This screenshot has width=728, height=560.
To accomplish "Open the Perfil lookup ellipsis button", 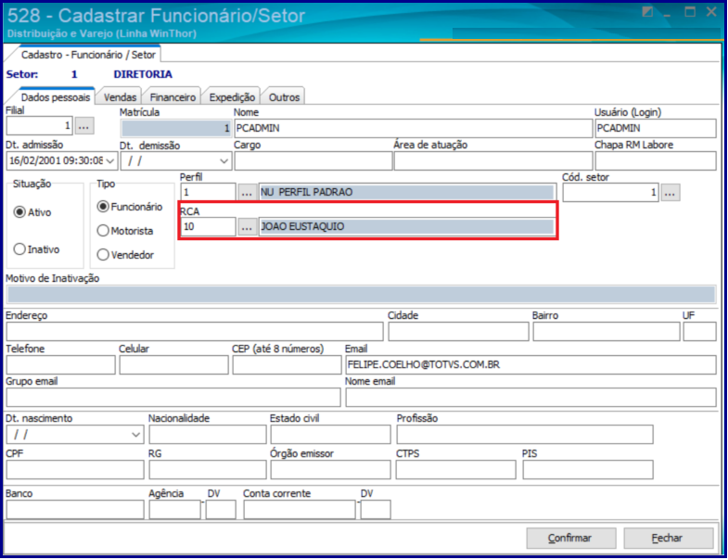I will click(247, 192).
